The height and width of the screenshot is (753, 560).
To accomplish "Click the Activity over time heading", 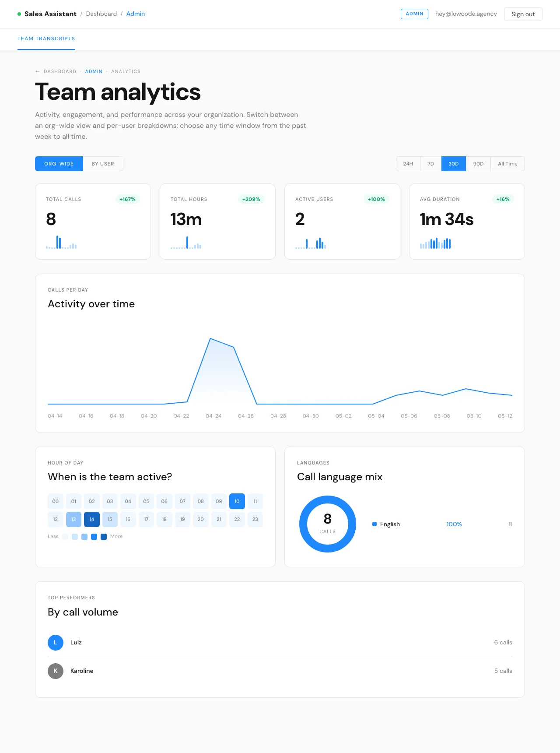I will click(91, 304).
